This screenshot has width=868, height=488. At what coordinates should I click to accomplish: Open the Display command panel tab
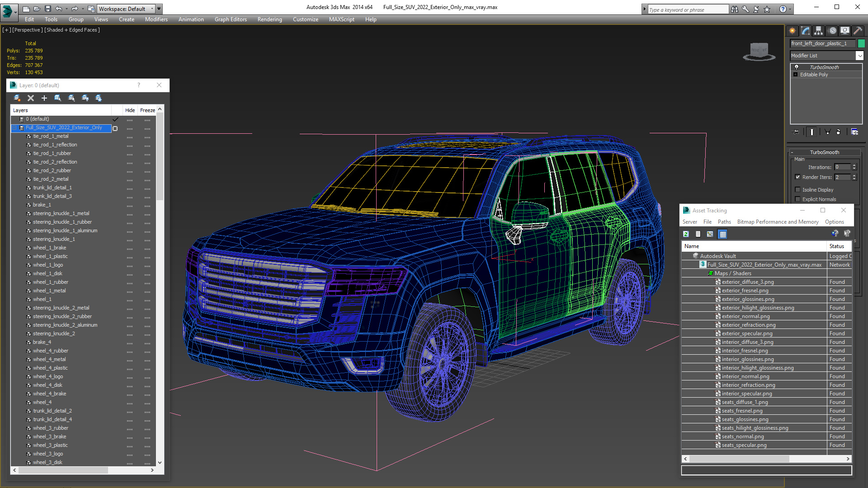[x=844, y=31]
